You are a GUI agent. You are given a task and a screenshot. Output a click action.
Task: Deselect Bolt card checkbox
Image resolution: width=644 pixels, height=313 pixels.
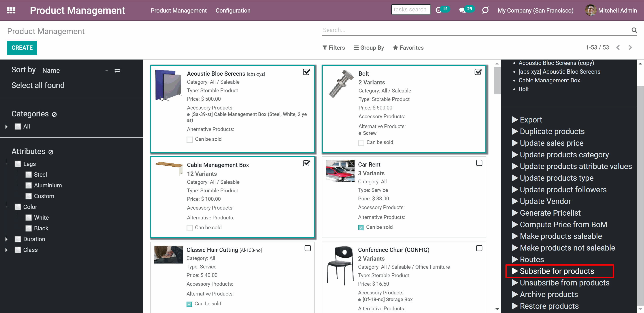(478, 72)
